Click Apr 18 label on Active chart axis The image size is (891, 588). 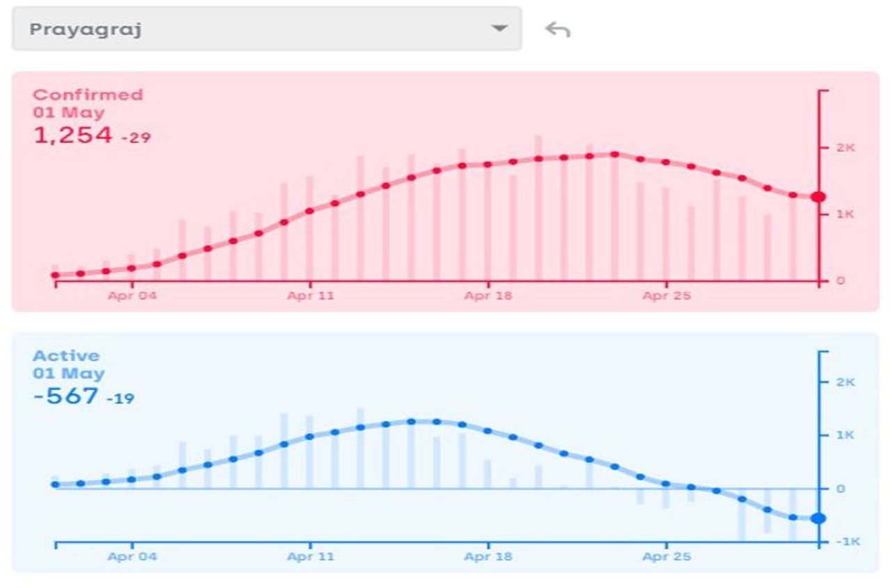point(488,557)
